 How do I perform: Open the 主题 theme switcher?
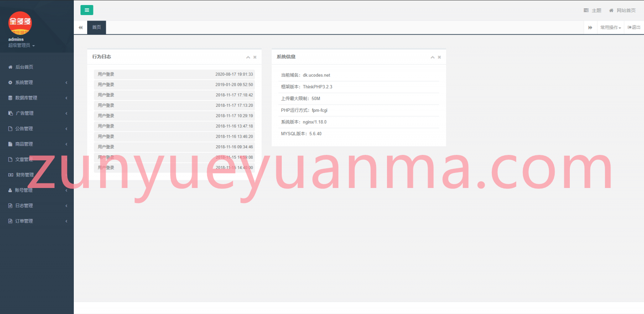[592, 10]
